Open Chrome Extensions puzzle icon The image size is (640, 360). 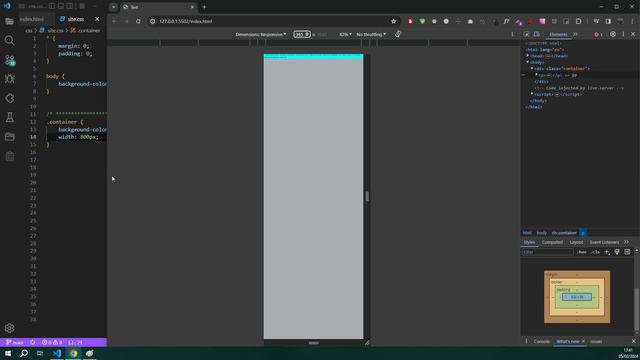(x=578, y=21)
